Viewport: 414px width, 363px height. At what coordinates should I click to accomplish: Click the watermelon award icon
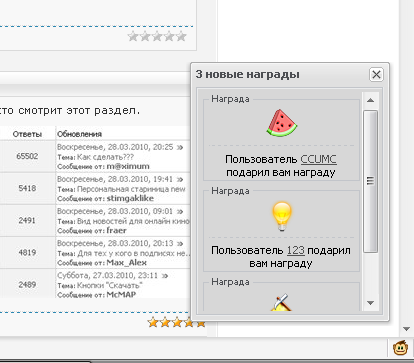[x=282, y=123]
